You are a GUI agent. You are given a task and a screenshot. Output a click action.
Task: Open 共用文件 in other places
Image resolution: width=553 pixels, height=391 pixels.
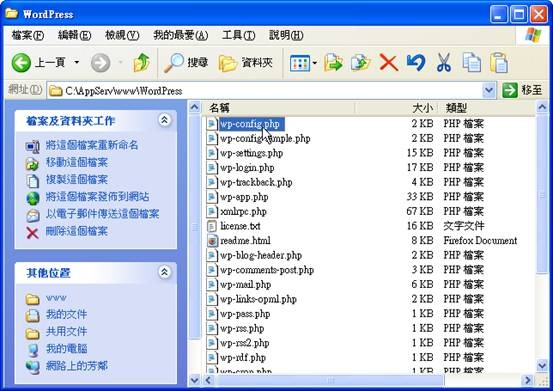pos(66,332)
